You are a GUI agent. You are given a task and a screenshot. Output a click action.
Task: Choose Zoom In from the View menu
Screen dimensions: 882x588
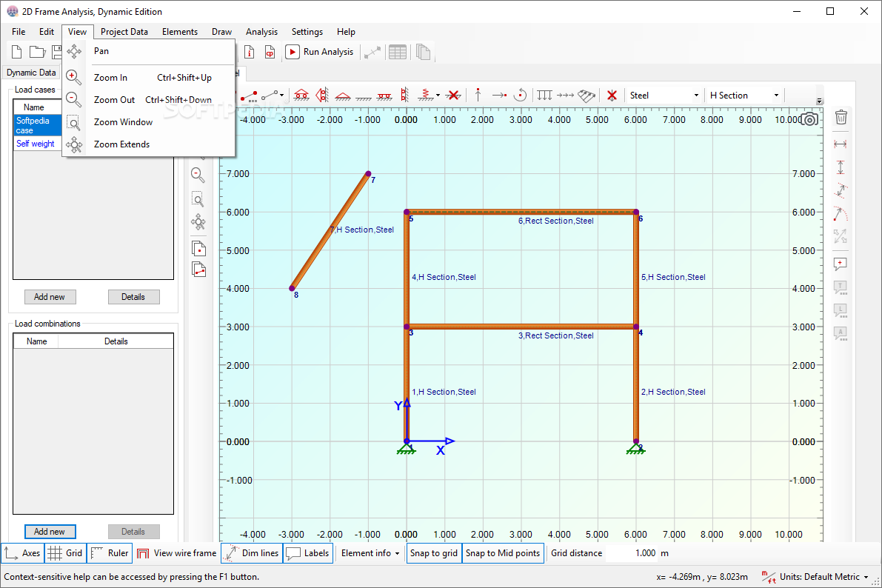(149, 78)
